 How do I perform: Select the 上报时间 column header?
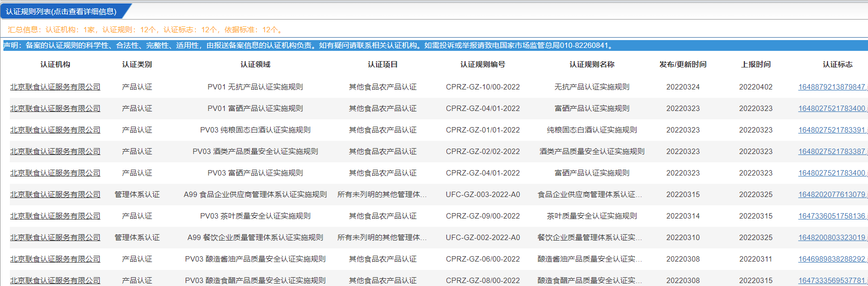click(756, 65)
